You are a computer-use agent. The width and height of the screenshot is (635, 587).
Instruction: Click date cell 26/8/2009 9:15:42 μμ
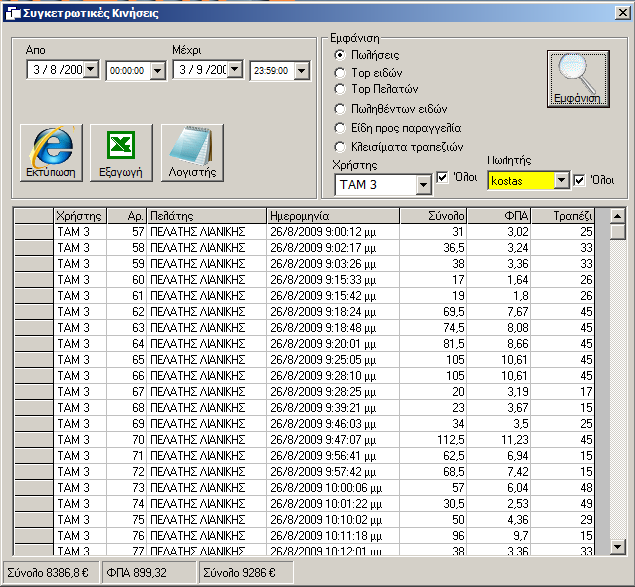tap(333, 296)
